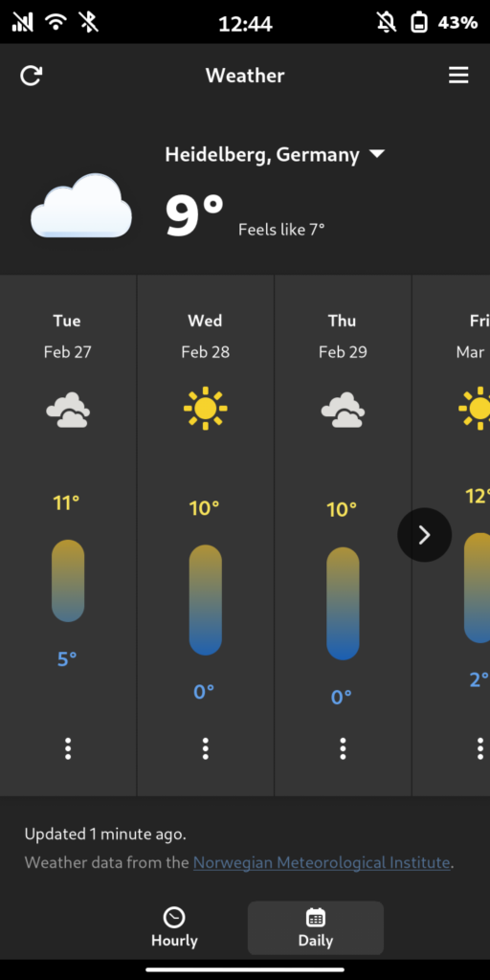This screenshot has height=980, width=490.
Task: Expand Wednesday's details via three-dot button
Action: pyautogui.click(x=205, y=748)
